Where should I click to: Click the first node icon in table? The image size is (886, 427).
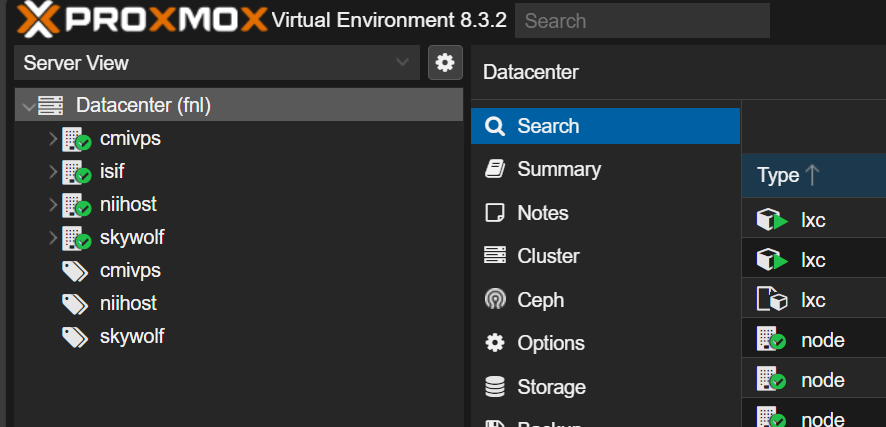pos(771,339)
